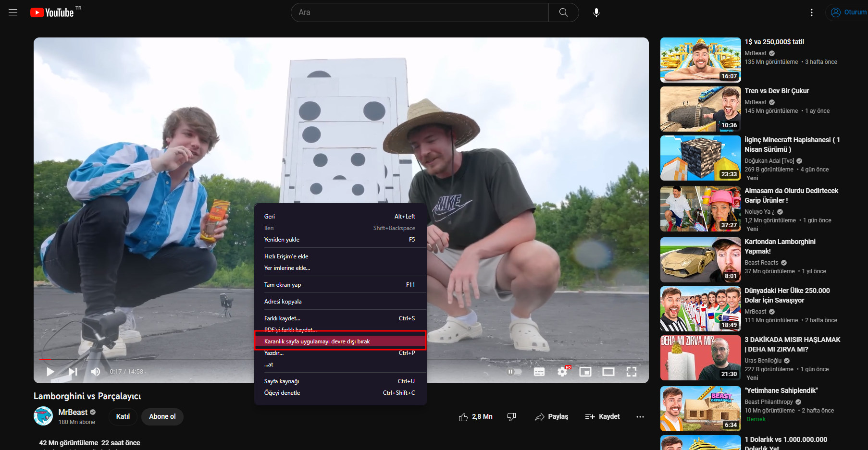Open the Noluyo Ya channel name
The width and height of the screenshot is (868, 450).
[759, 212]
